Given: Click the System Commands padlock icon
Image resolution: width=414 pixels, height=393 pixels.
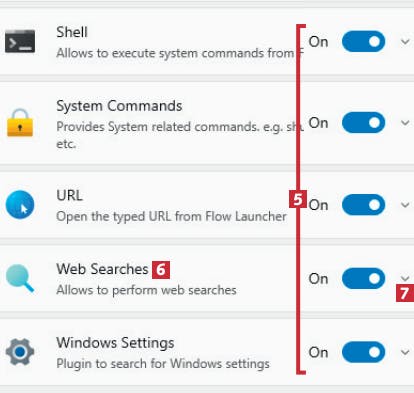Looking at the screenshot, I should click(x=20, y=123).
